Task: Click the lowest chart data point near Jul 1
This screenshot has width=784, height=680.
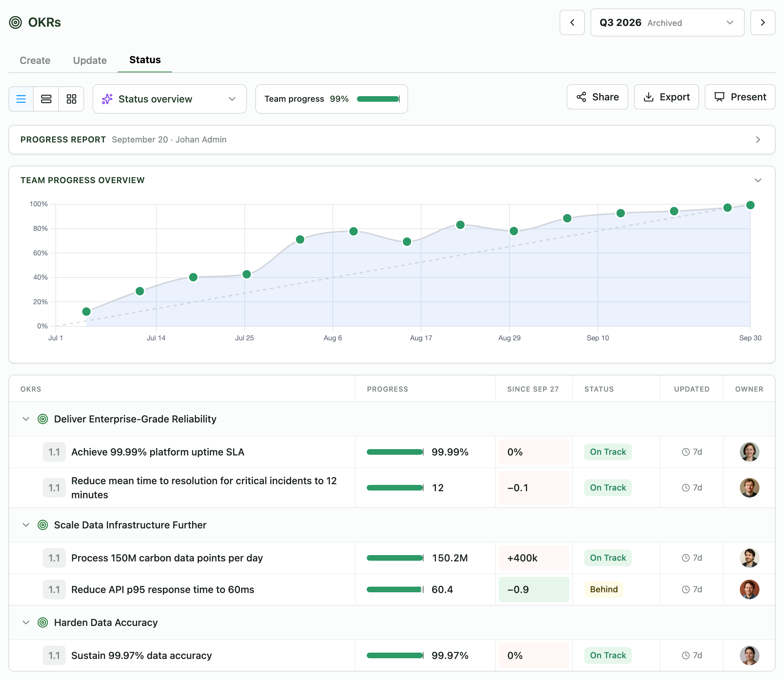Action: 87,312
